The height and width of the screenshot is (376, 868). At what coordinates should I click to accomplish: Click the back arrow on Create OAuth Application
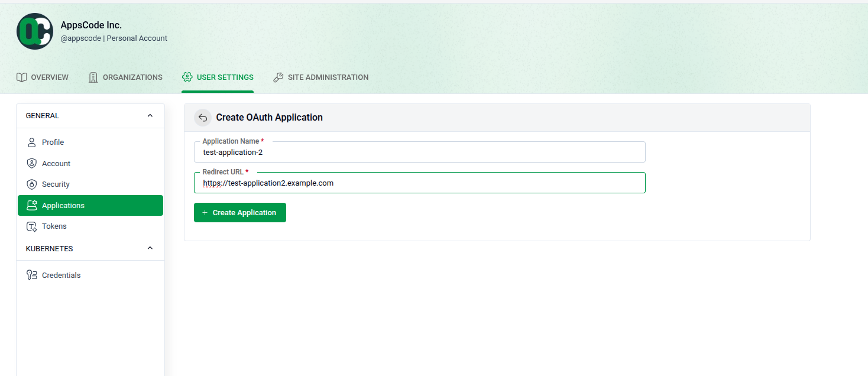coord(203,117)
